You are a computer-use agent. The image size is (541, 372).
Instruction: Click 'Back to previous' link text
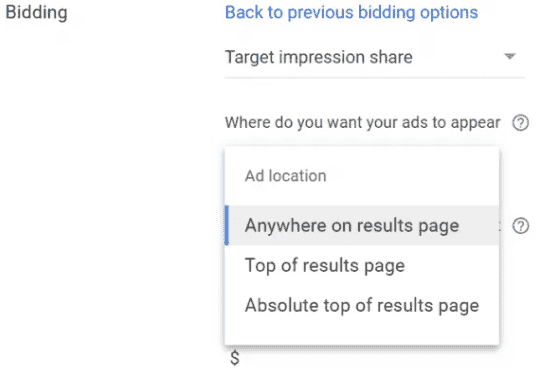coord(289,12)
